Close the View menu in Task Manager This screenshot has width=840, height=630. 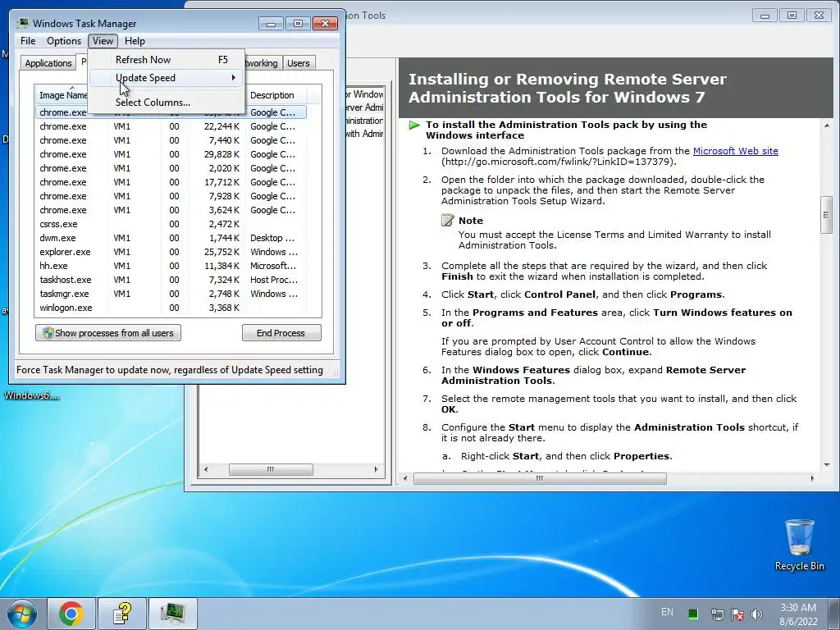[103, 41]
